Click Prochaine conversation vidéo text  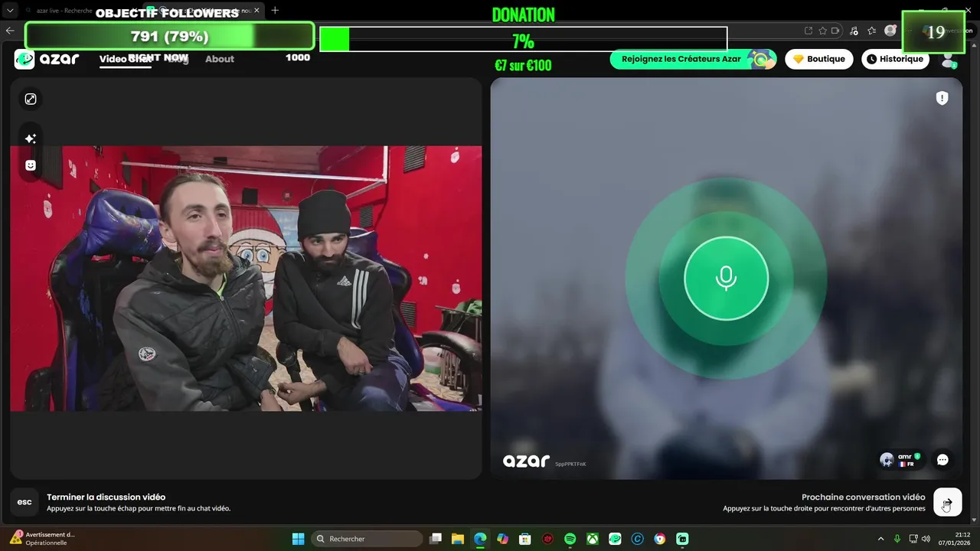point(863,497)
